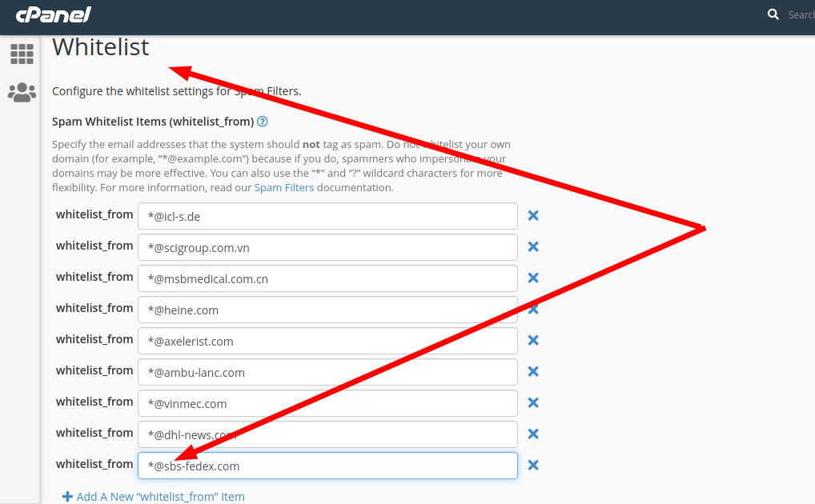Screen dimensions: 815x504
Task: Edit the *@vinmec.com input field
Action: (x=327, y=403)
